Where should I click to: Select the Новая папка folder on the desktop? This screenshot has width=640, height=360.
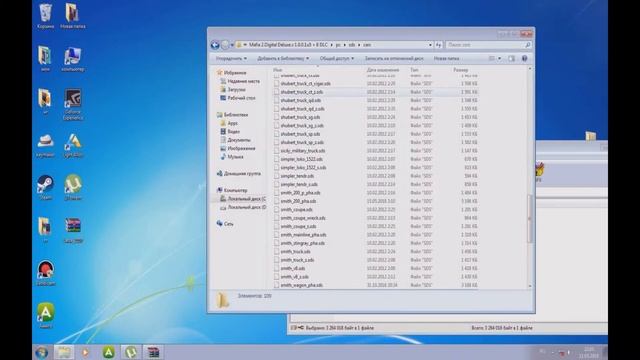(73, 16)
